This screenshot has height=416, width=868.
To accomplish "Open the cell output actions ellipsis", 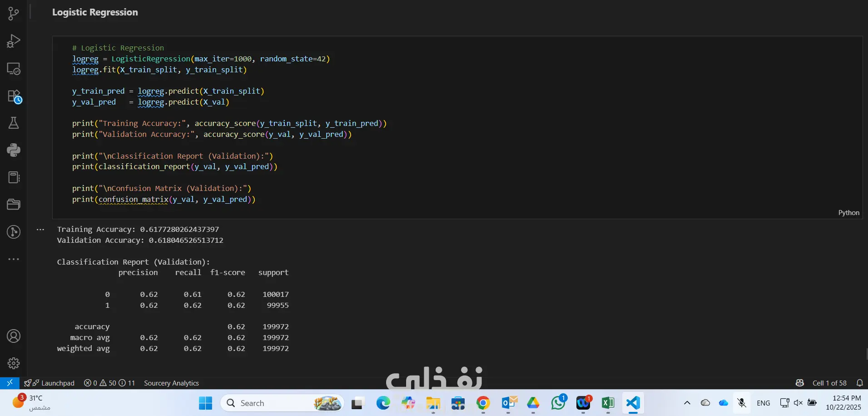I will [40, 230].
